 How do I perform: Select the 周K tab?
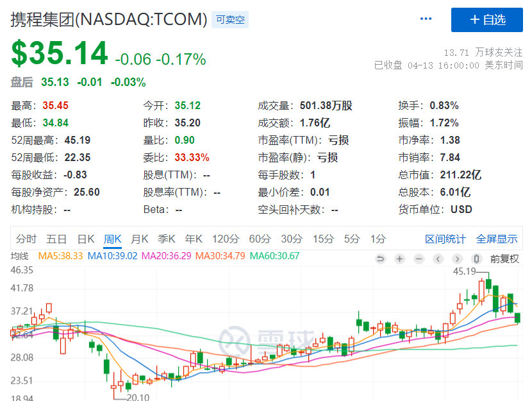coord(113,239)
